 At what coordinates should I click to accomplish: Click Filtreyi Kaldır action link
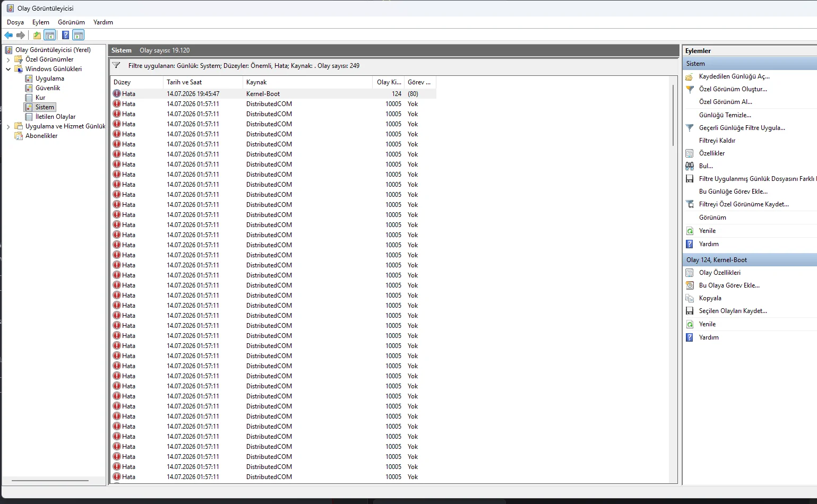[x=717, y=141]
